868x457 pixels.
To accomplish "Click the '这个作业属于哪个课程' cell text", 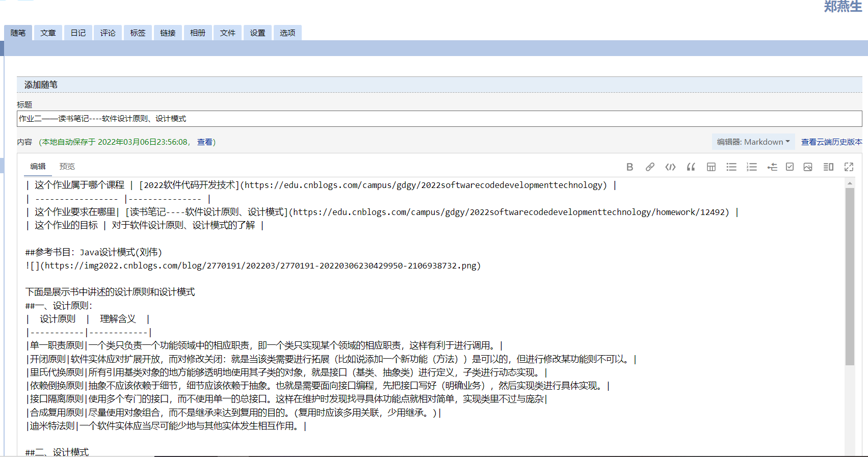I will click(80, 185).
